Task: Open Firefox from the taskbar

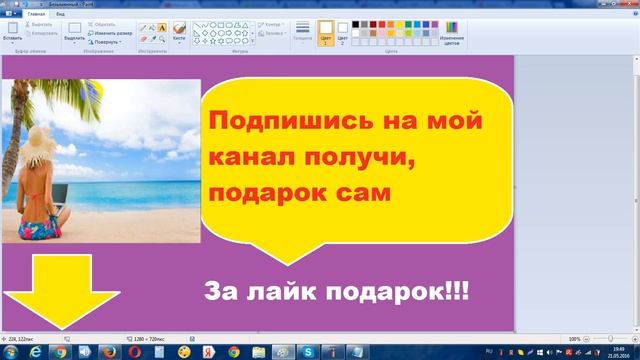Action: pos(109,352)
